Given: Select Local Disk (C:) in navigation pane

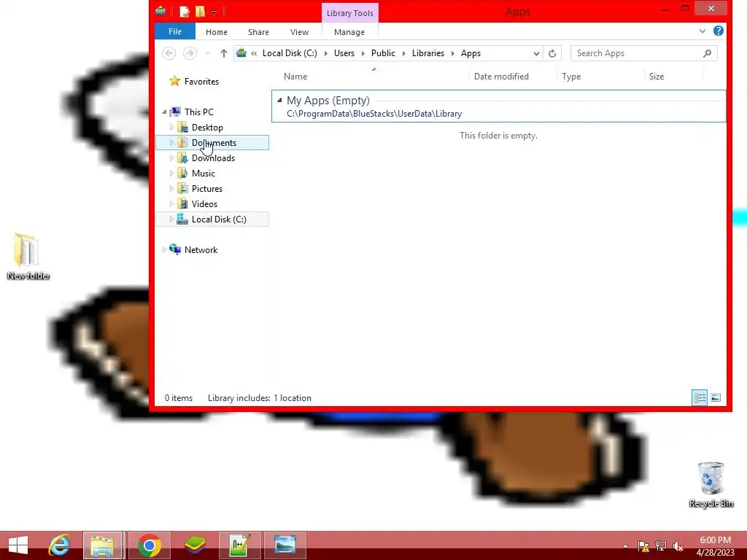Looking at the screenshot, I should pos(219,219).
